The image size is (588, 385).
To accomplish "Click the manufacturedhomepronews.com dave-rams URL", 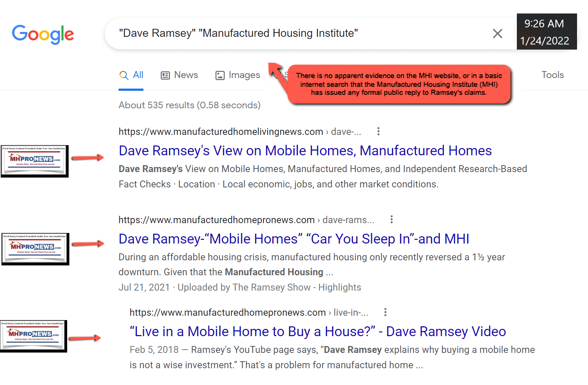I will pos(246,220).
